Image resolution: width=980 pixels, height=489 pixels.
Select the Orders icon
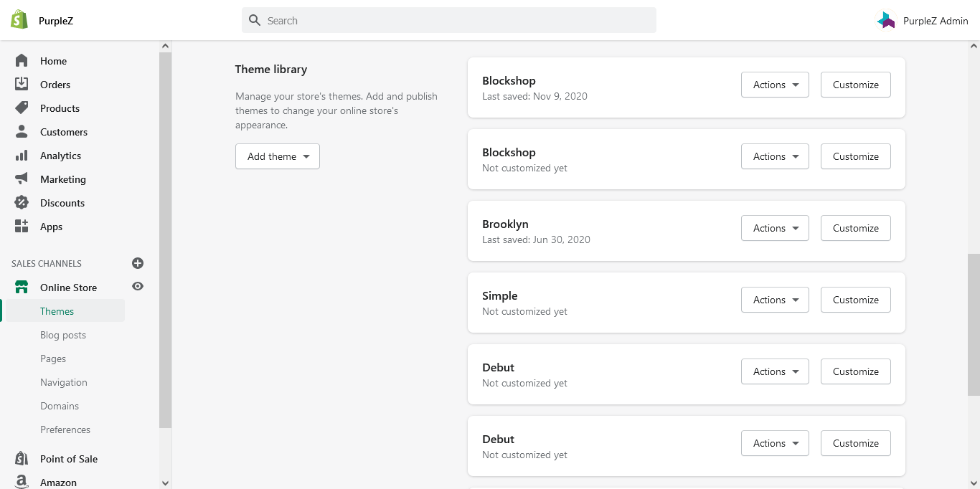tap(22, 84)
